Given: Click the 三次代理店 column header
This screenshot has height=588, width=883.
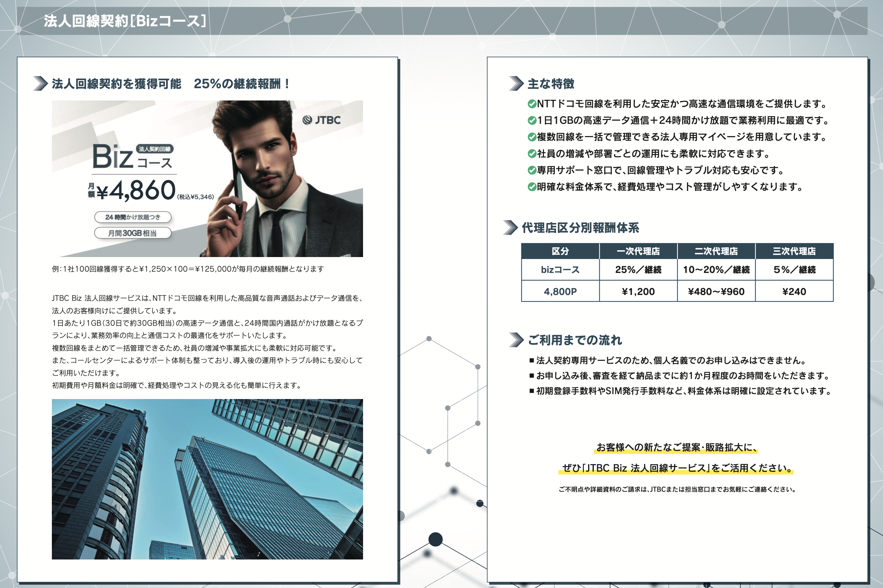Looking at the screenshot, I should click(x=794, y=251).
